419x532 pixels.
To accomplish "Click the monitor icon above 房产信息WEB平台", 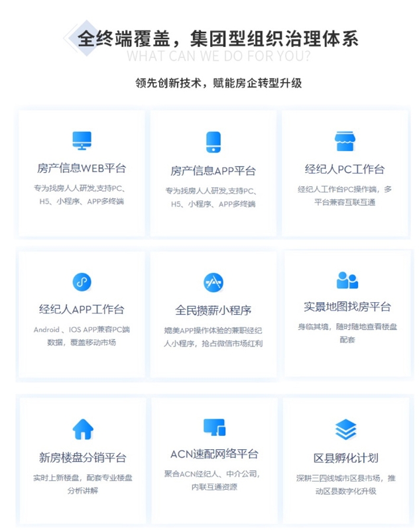I will coord(82,140).
